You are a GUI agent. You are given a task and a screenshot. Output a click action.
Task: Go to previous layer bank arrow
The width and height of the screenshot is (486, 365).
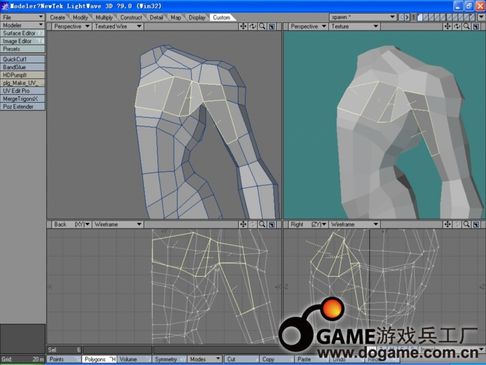[x=401, y=17]
